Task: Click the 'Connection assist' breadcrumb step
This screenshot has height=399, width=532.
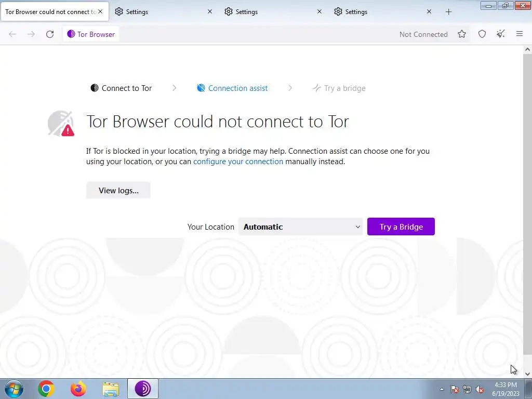Action: 232,88
